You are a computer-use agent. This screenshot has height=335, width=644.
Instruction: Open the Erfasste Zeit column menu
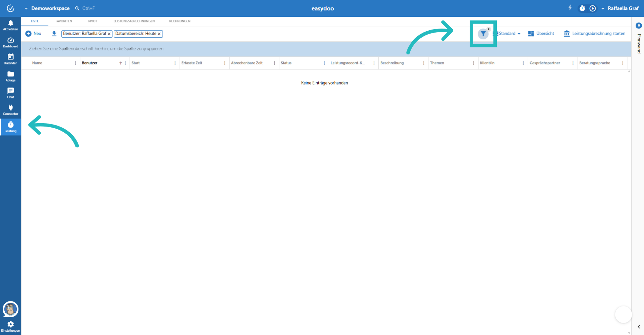coord(225,63)
